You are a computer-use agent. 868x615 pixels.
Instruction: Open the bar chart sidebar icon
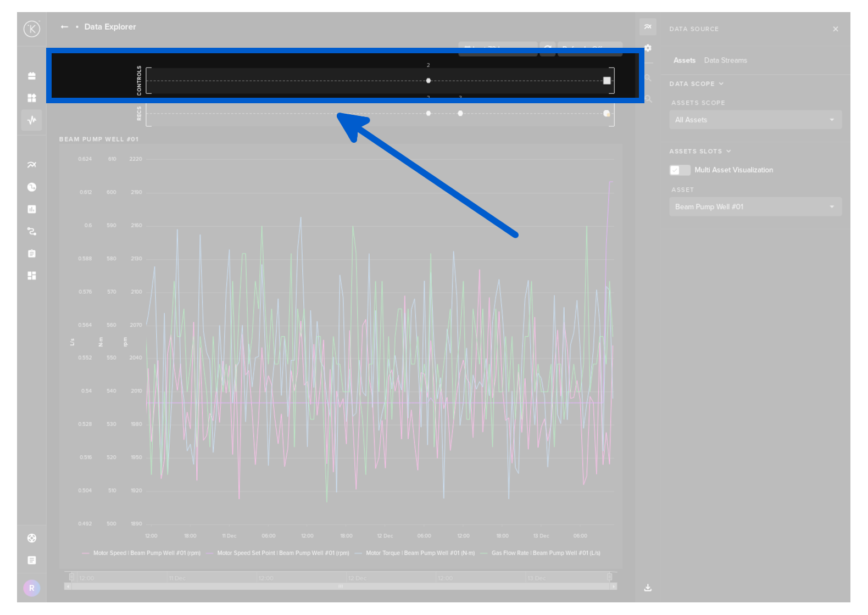[x=32, y=209]
